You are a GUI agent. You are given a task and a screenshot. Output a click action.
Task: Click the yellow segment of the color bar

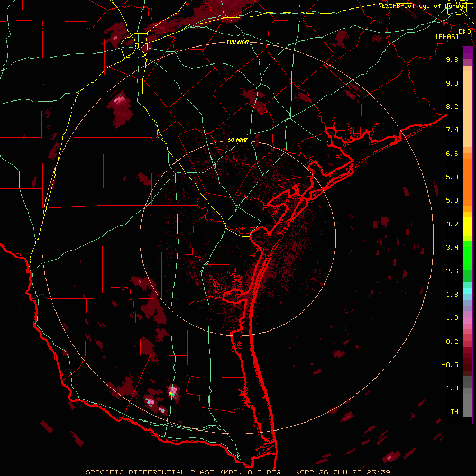[467, 226]
